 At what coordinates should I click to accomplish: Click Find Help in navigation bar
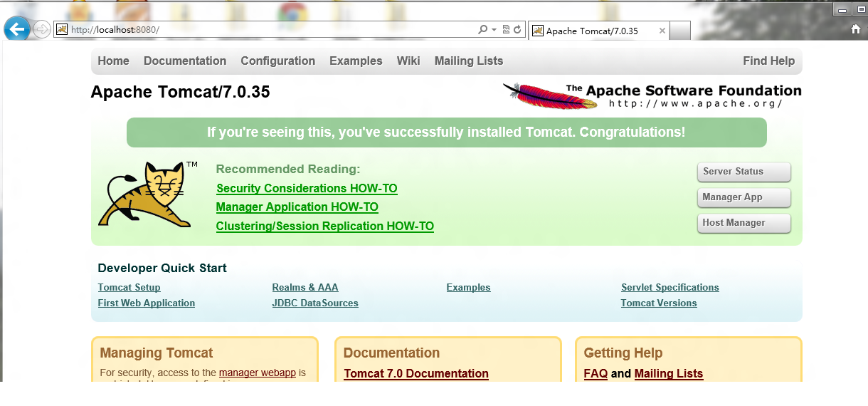tap(768, 61)
